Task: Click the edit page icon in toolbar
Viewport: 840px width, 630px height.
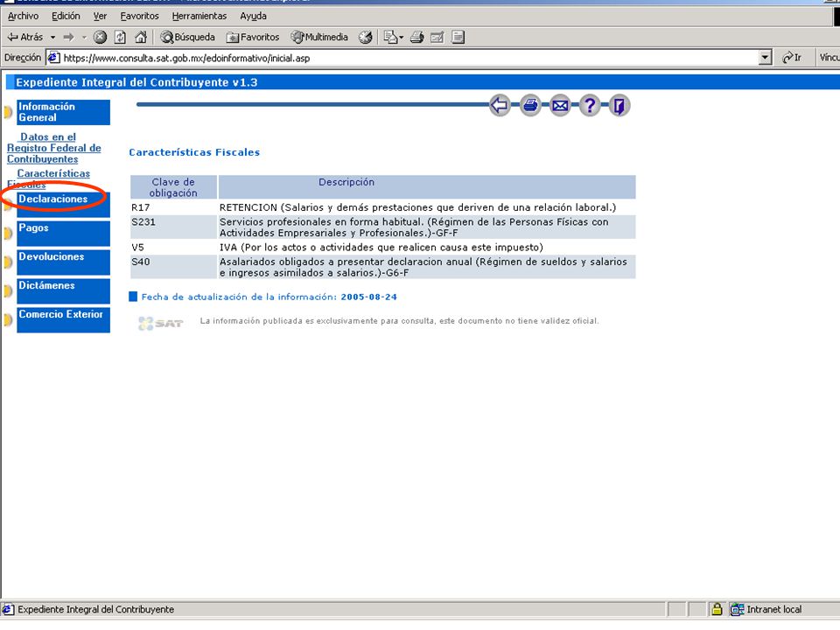Action: pos(437,37)
